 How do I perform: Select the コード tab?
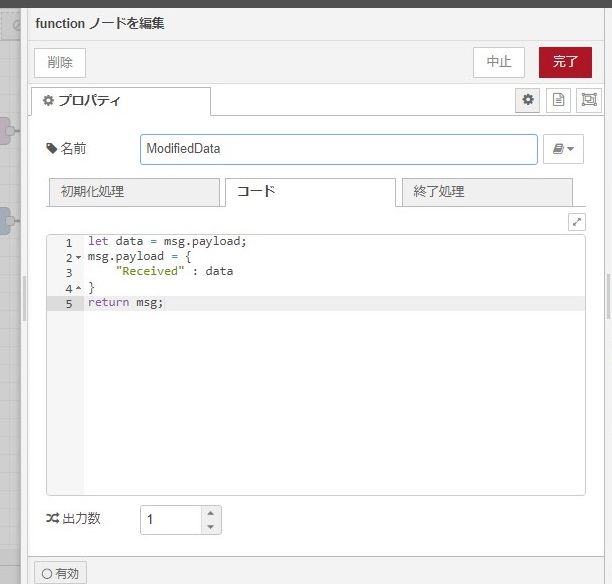[x=311, y=192]
